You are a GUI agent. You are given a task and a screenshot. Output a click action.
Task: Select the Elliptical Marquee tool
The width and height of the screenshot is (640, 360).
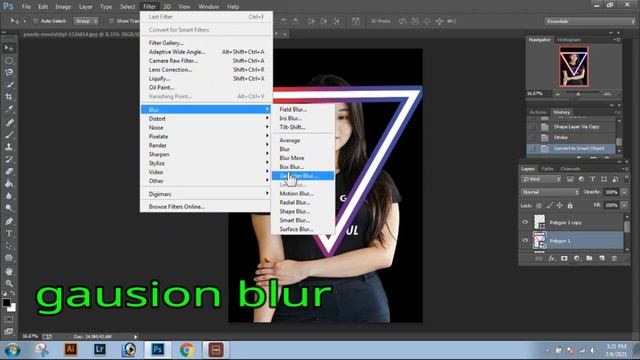tap(9, 60)
